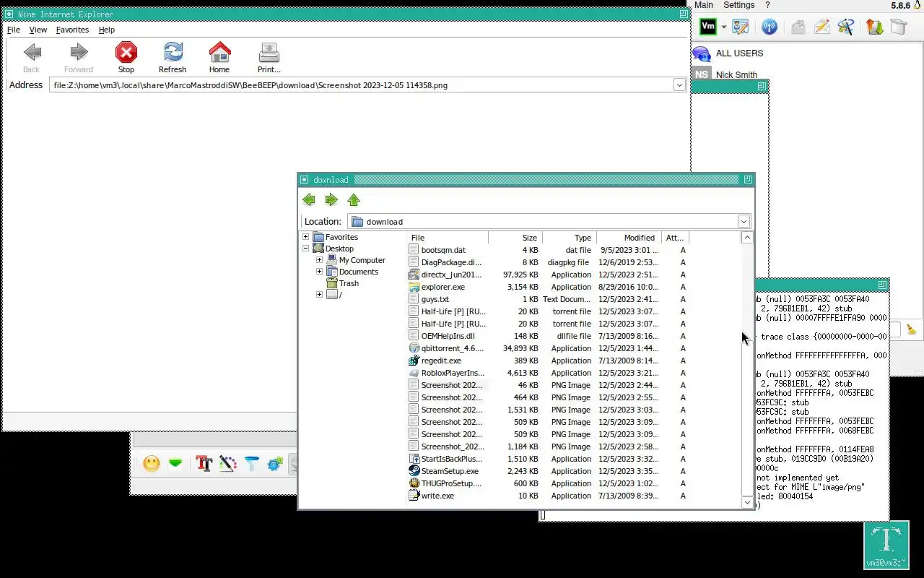Click the blue broadcast antenna icon
This screenshot has height=578, width=924.
(x=770, y=27)
